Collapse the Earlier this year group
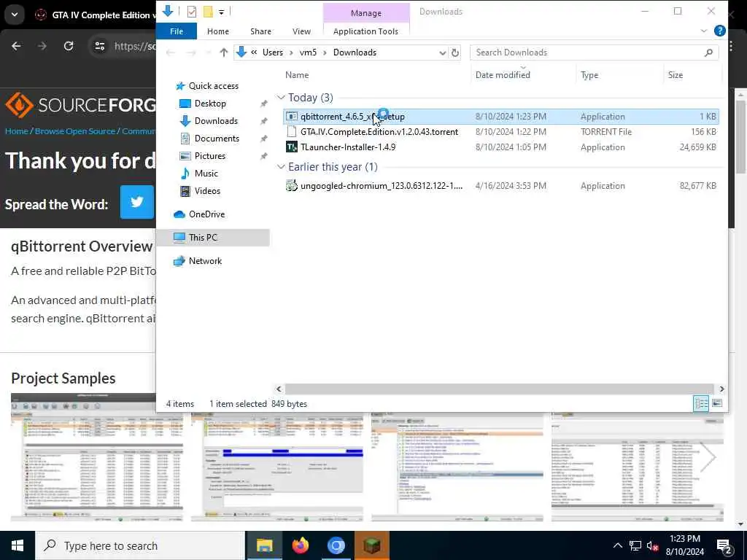 click(x=281, y=167)
